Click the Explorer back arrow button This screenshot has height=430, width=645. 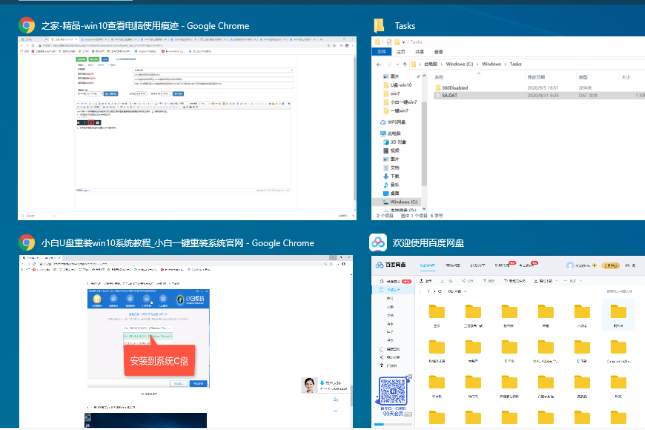[378, 64]
